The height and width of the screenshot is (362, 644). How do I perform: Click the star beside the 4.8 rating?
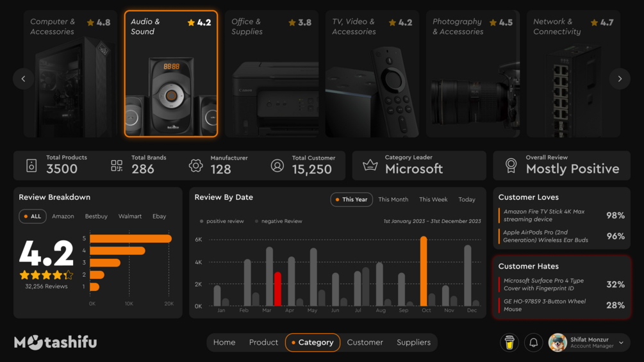coord(90,22)
